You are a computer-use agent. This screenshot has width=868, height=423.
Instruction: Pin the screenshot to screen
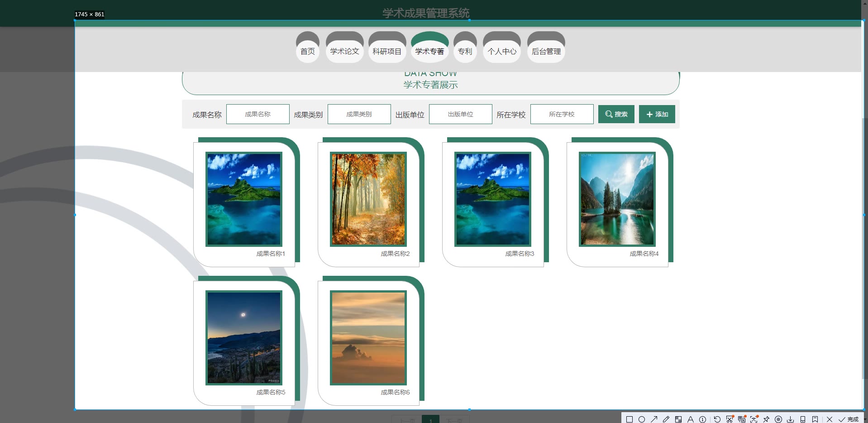coord(766,419)
